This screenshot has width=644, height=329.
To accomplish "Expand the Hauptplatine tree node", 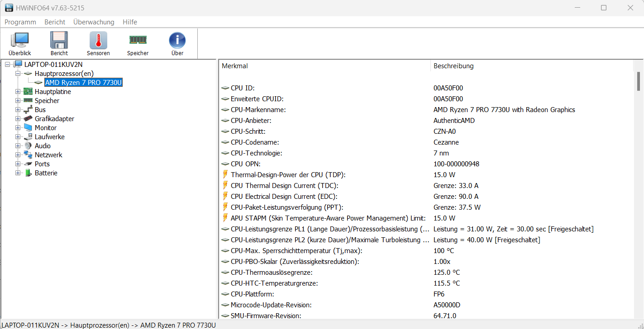I will click(x=18, y=92).
